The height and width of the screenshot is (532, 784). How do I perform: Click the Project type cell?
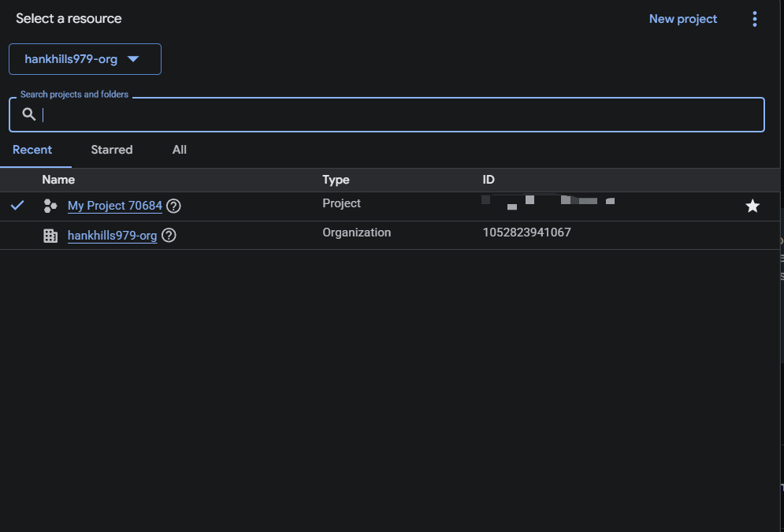coord(341,203)
